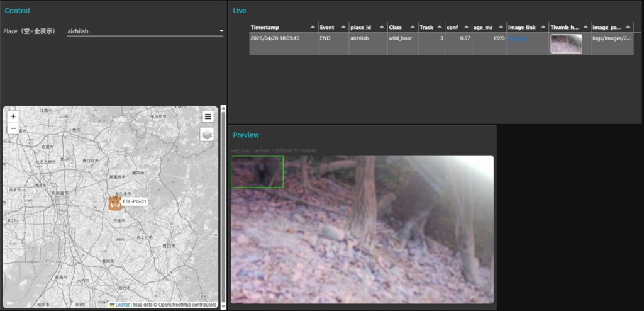
Task: Click the wild boar map marker
Action: click(x=114, y=203)
